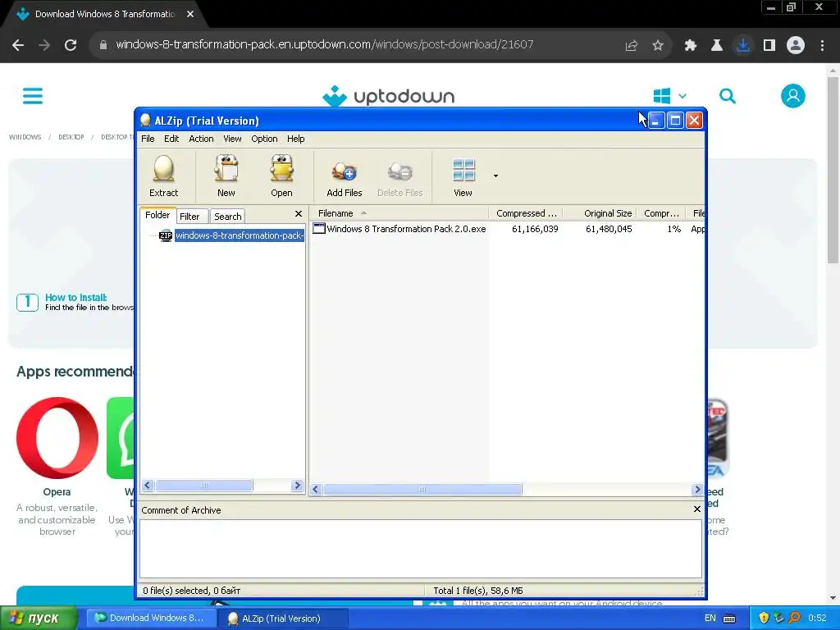
Task: Click the Extract egg icon in ALZip
Action: [x=163, y=176]
